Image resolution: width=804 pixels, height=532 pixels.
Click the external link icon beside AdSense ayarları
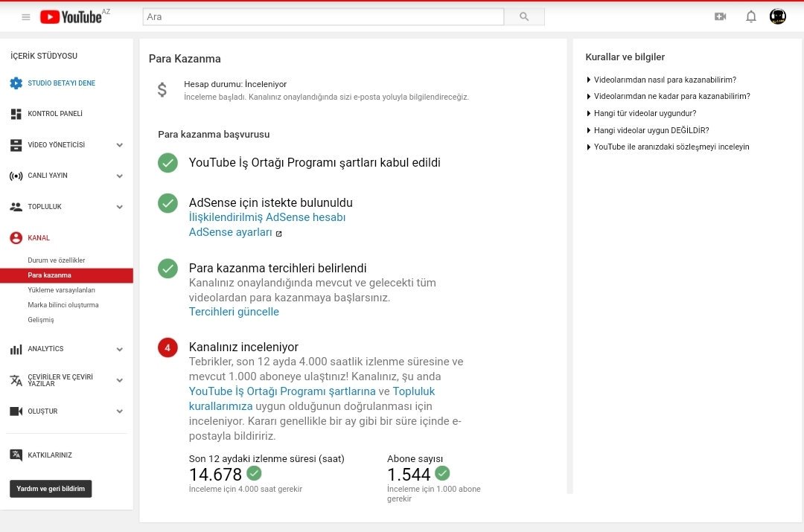(x=279, y=234)
